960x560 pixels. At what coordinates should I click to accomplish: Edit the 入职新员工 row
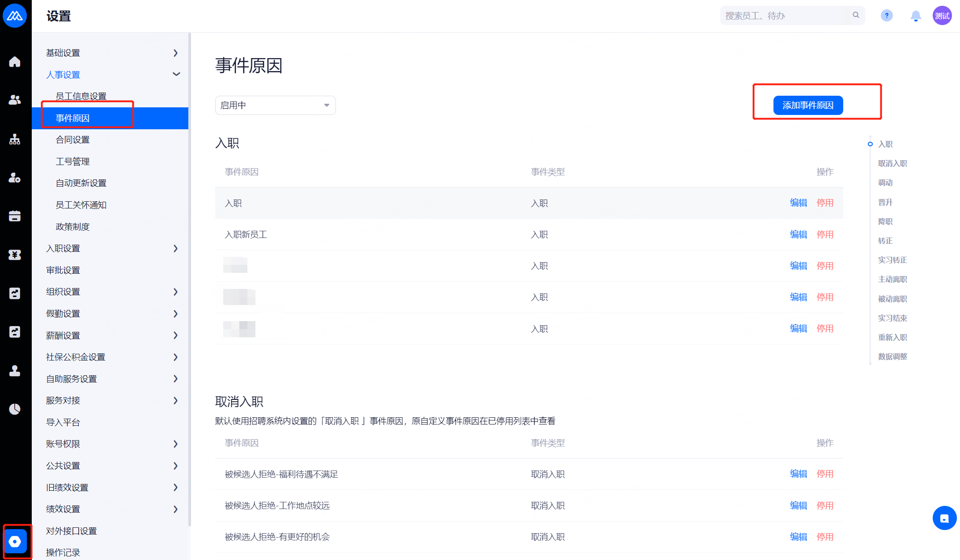[x=799, y=234]
